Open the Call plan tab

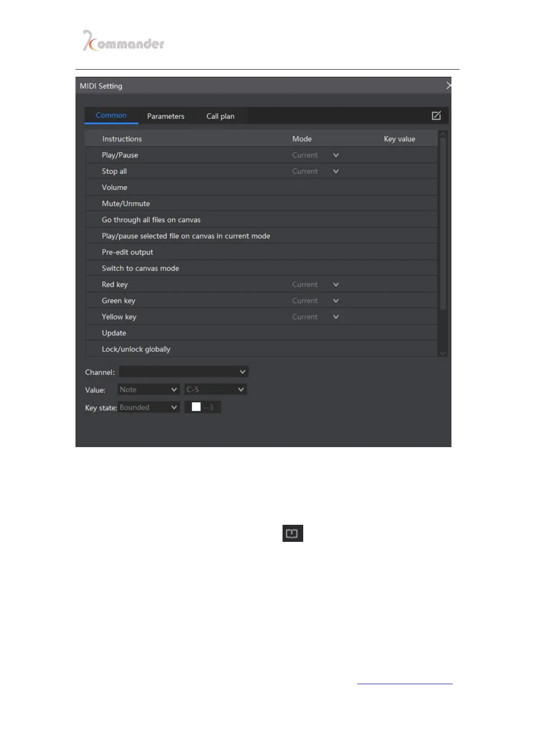(220, 116)
